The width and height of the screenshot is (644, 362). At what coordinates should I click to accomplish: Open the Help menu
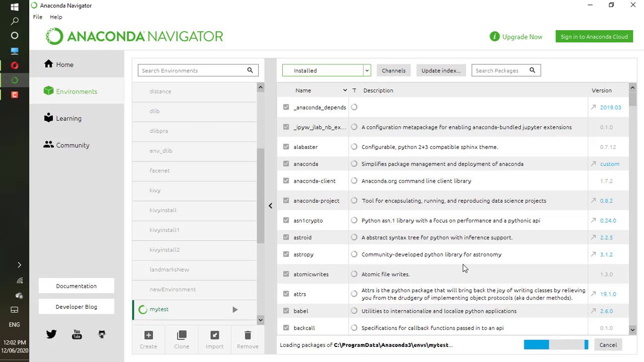[56, 17]
